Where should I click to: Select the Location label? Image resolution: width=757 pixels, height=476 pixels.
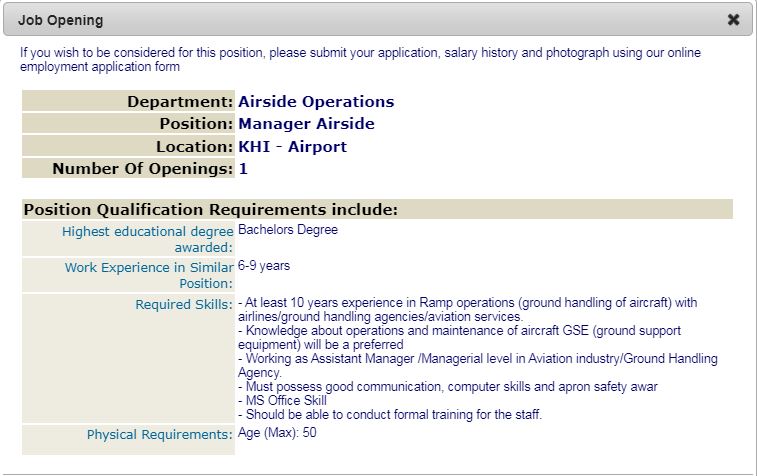[193, 147]
